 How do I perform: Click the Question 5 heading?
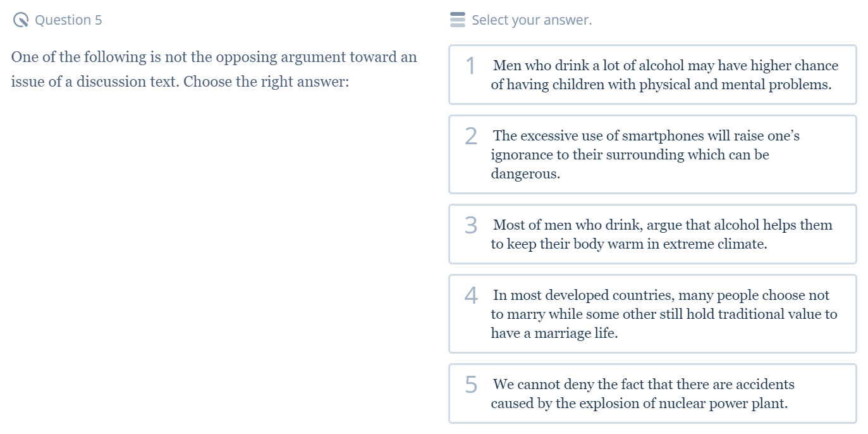[70, 20]
